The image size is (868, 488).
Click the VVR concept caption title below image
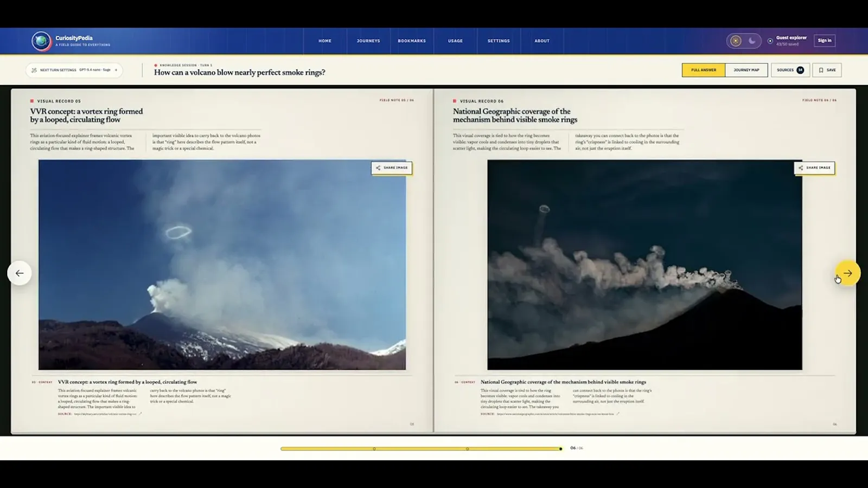point(127,382)
